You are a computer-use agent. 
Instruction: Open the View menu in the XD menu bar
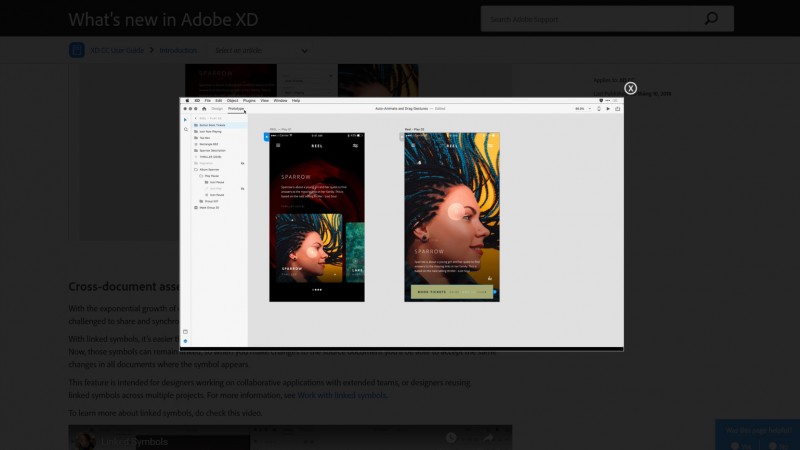(x=264, y=101)
